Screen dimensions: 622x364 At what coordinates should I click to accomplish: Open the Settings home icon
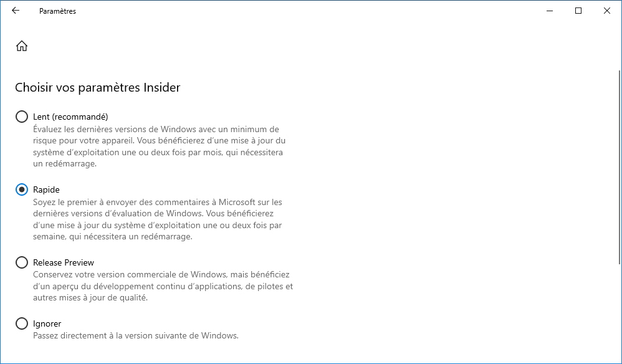pyautogui.click(x=22, y=46)
